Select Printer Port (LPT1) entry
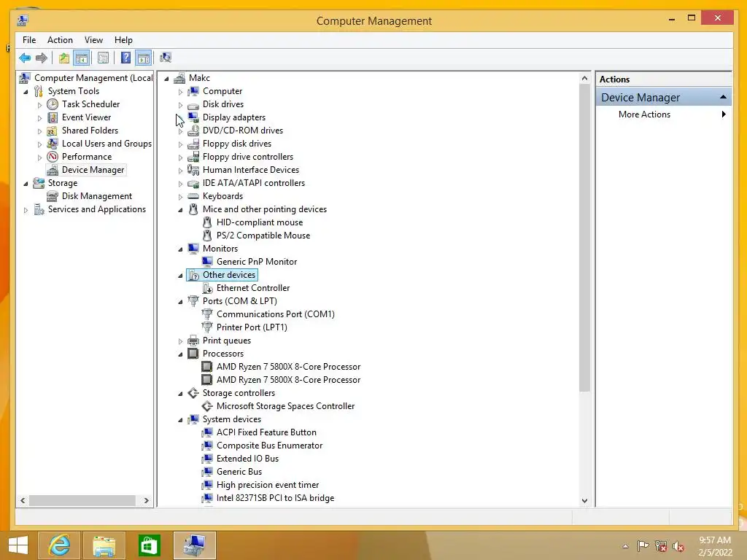 pos(252,327)
